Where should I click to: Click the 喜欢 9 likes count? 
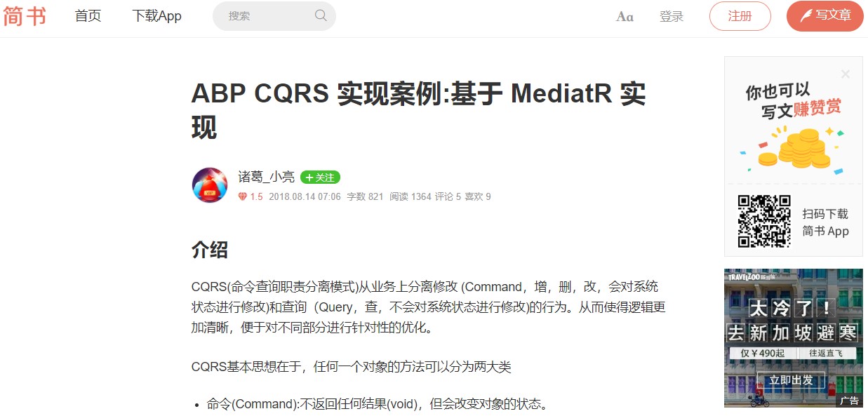tap(478, 196)
